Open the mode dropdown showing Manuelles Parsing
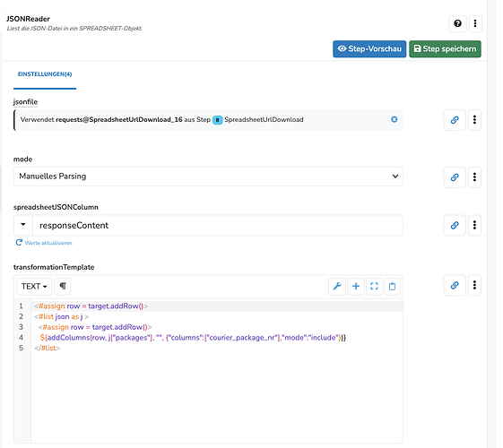This screenshot has height=448, width=503. pos(208,177)
